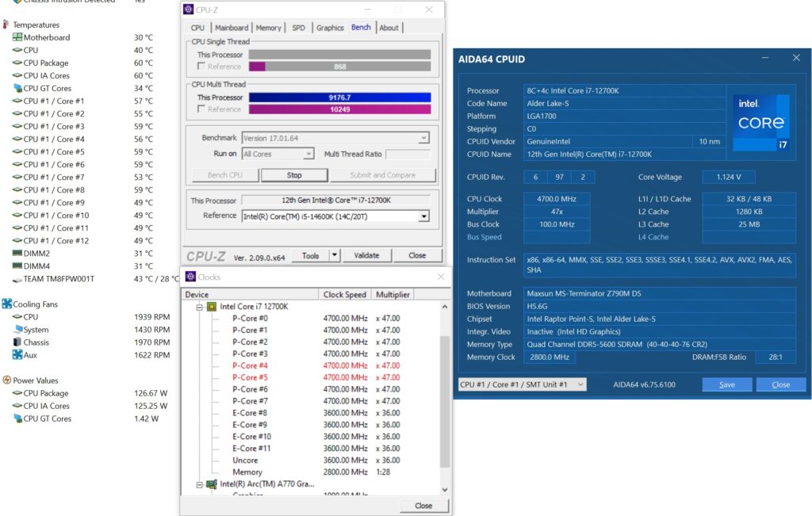Viewport: 812px width, 516px height.
Task: Click the CPU GT Cores temperature icon
Action: (x=17, y=88)
